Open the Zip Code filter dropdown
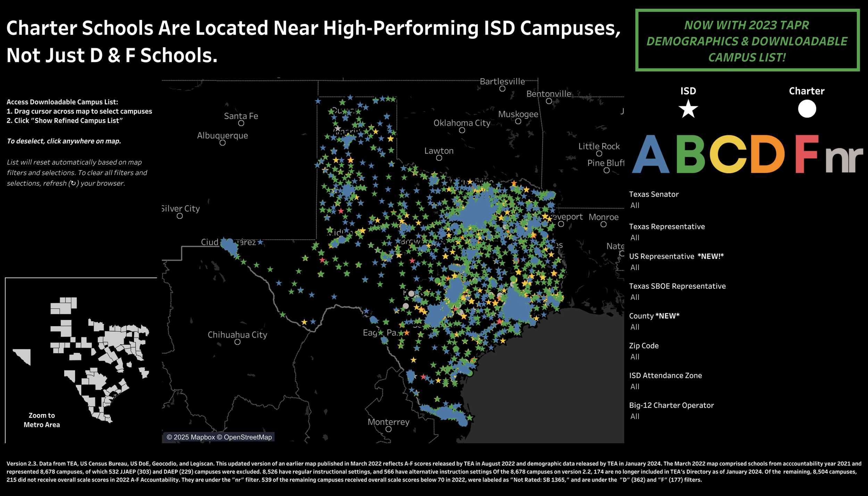Viewport: 868px width, 496px height. 635,357
